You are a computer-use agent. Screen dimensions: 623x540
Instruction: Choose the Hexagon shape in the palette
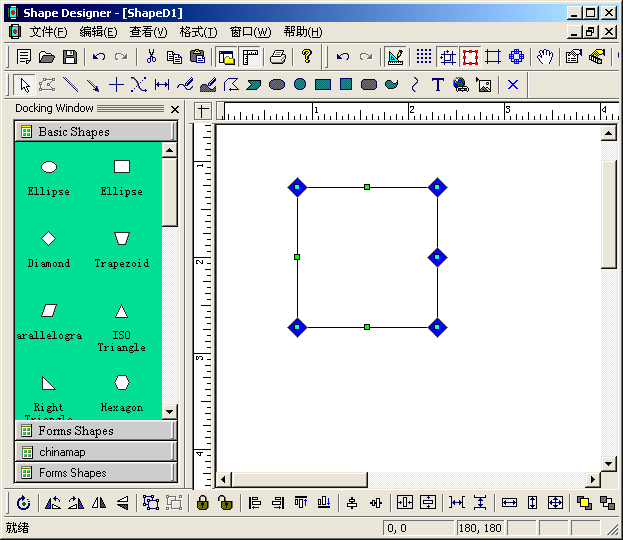(x=121, y=383)
